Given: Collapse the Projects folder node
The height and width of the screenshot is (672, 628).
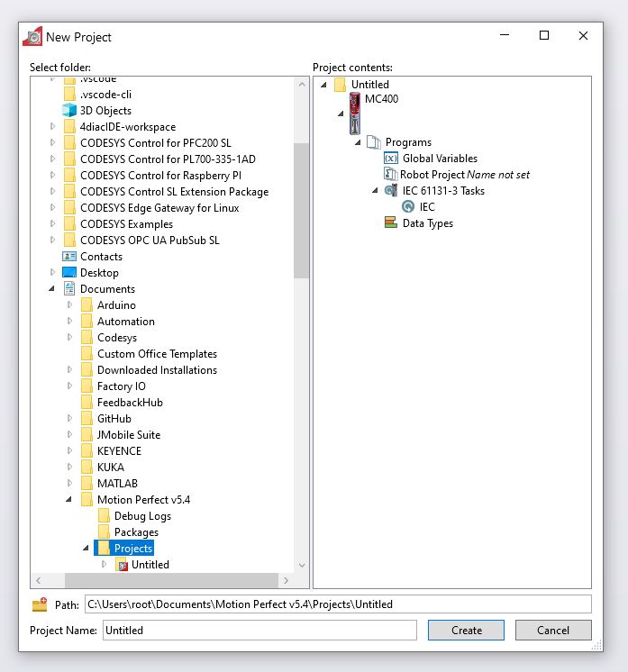Looking at the screenshot, I should coord(86,548).
